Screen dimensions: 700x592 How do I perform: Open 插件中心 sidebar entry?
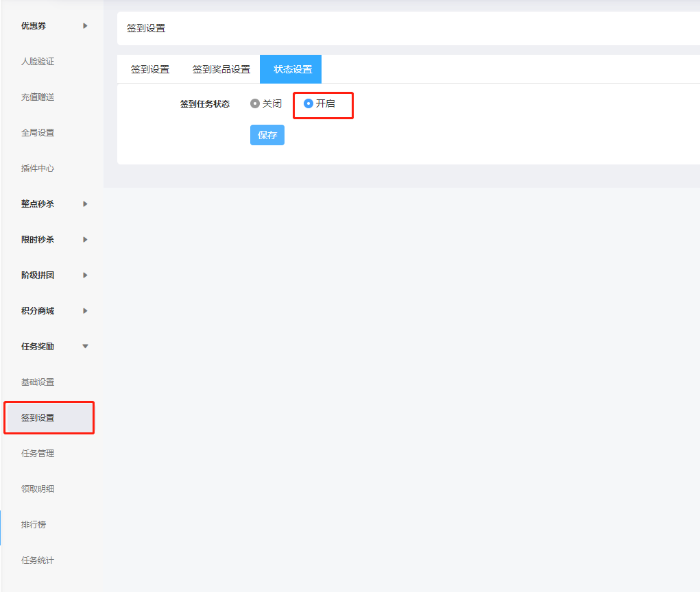[x=38, y=168]
